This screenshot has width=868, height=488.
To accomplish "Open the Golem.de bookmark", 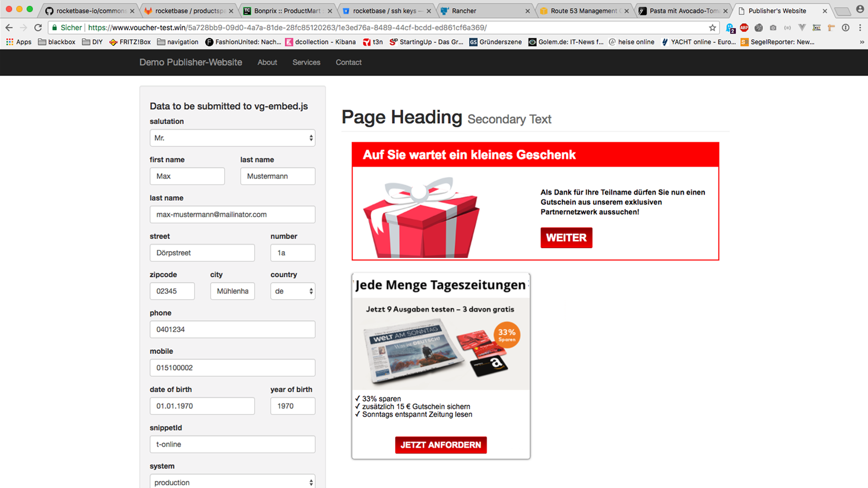I will [x=566, y=42].
